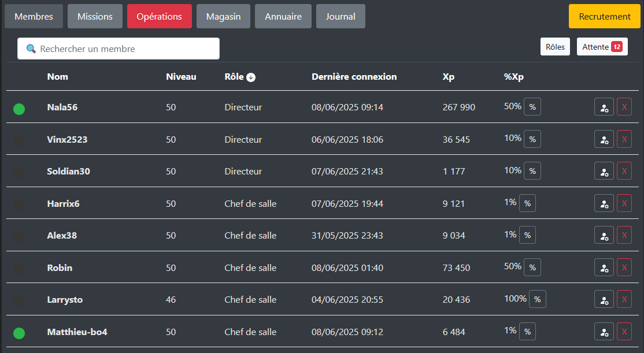Change Xp percent for Larrysto
Screen dimensions: 644x353
pos(537,299)
